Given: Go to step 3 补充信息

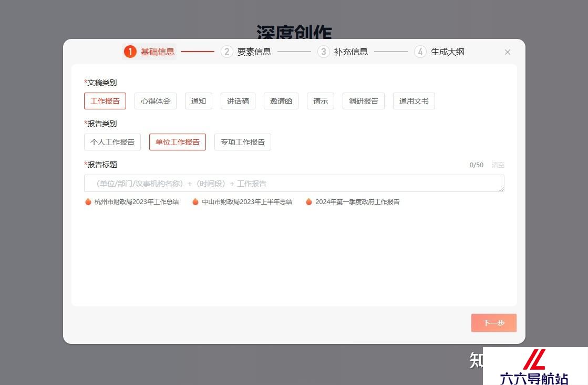Looking at the screenshot, I should (343, 52).
